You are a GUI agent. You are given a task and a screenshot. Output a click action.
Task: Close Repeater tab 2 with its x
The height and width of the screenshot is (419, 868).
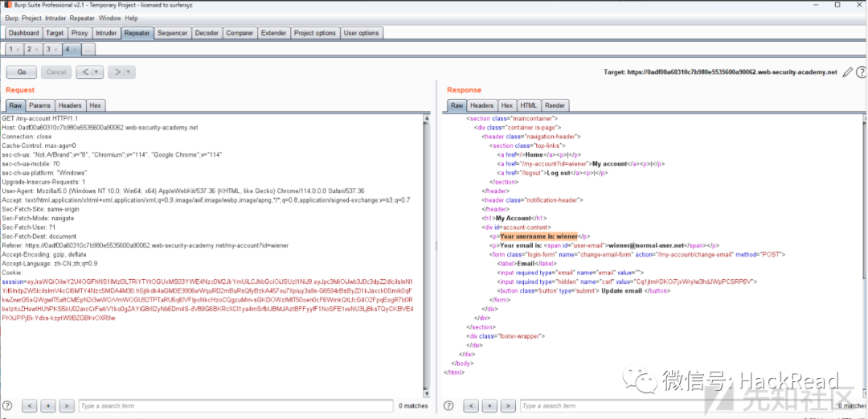37,50
